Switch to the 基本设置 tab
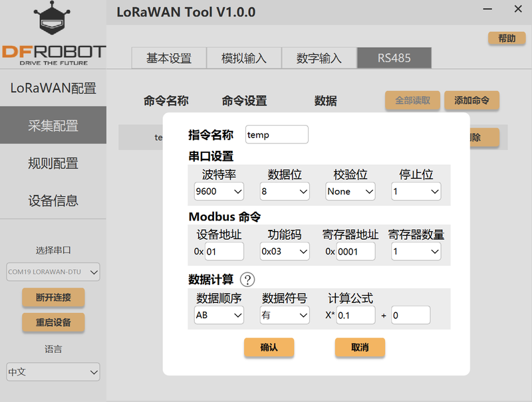This screenshot has height=402, width=532. (168, 58)
